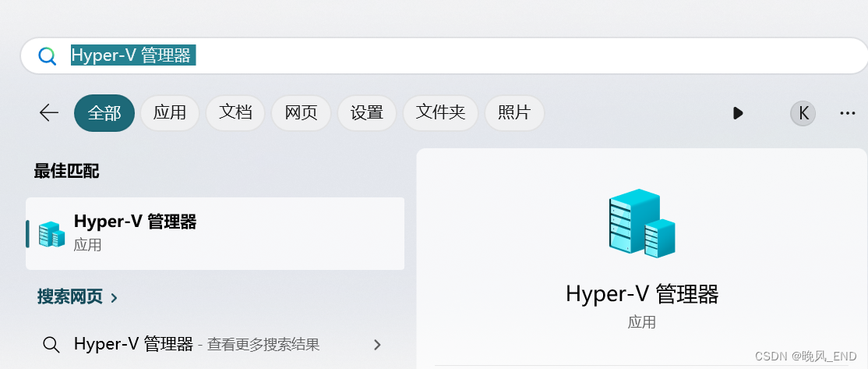Open the three-dot more options menu
This screenshot has width=868, height=369.
[848, 114]
